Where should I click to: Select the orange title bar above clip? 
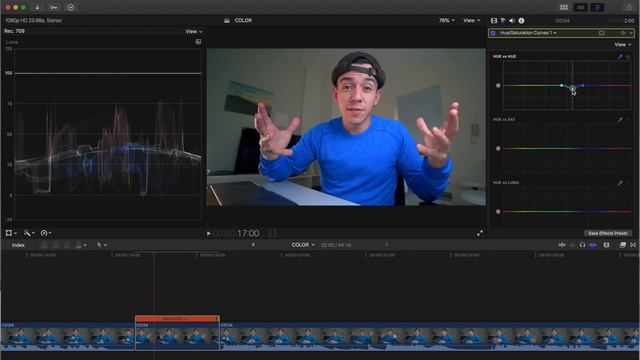click(177, 318)
